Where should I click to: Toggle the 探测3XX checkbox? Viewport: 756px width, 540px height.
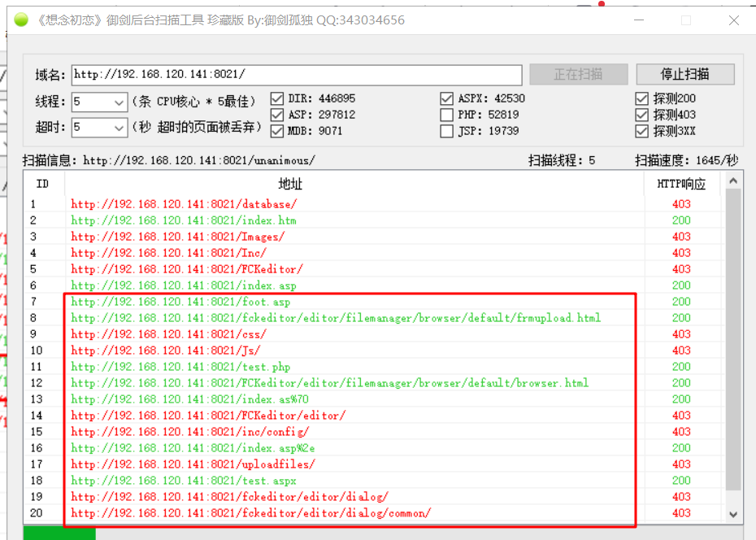pyautogui.click(x=641, y=131)
